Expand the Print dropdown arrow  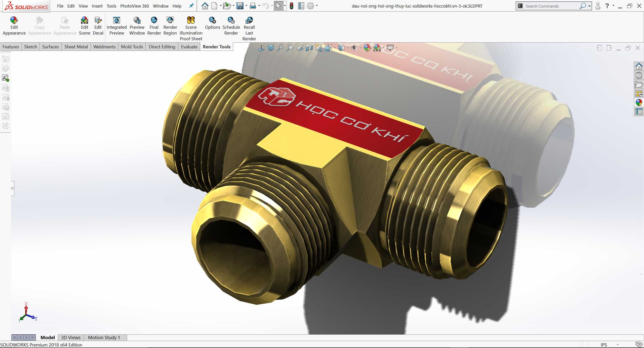coord(259,6)
